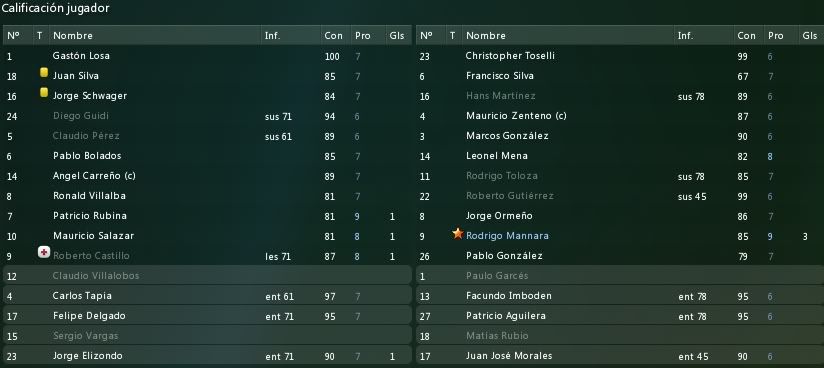Select Patricio Rubina row

(207, 216)
